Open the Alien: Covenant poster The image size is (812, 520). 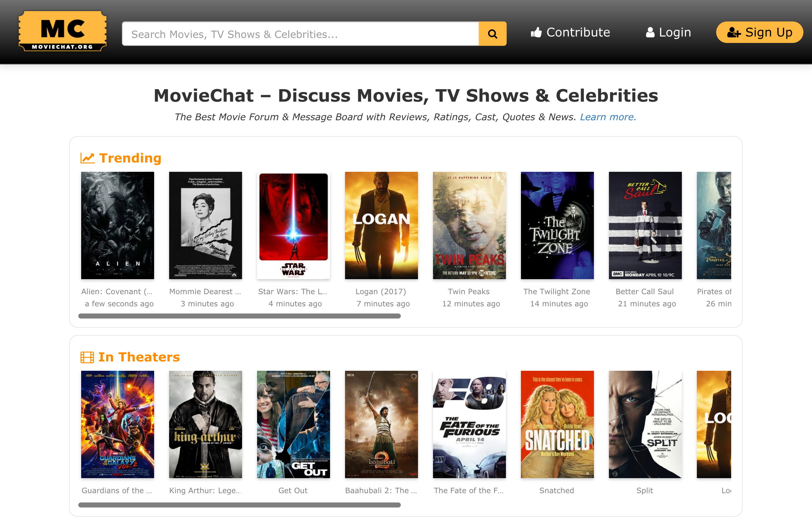(118, 225)
